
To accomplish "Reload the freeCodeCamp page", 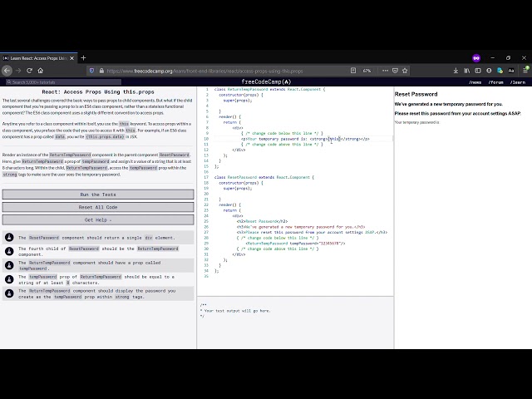I will point(30,71).
